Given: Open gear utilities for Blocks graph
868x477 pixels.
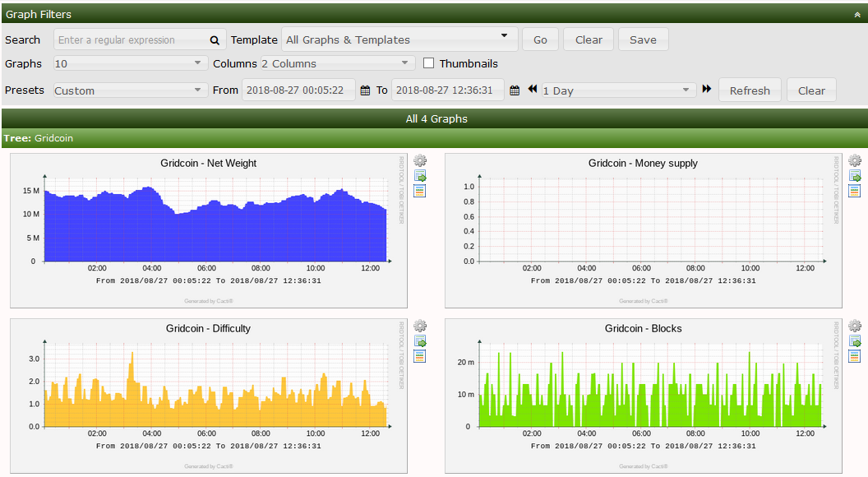Looking at the screenshot, I should pos(856,326).
